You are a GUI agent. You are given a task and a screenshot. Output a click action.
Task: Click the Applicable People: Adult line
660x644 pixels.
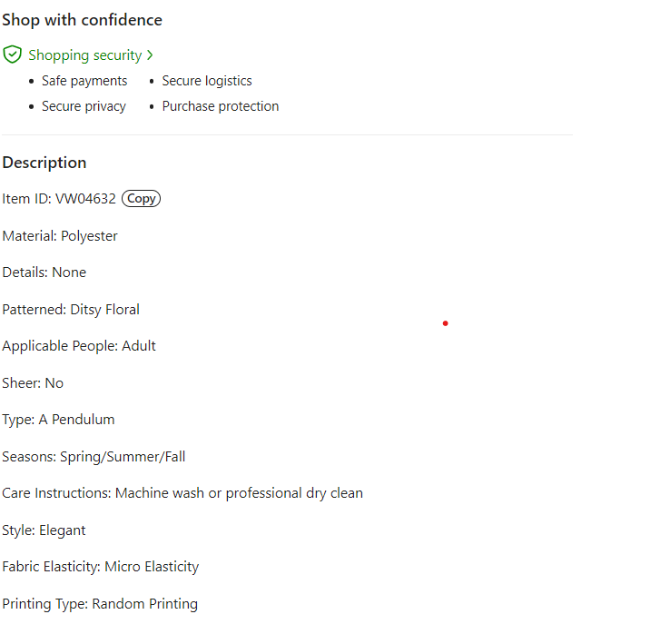[79, 346]
